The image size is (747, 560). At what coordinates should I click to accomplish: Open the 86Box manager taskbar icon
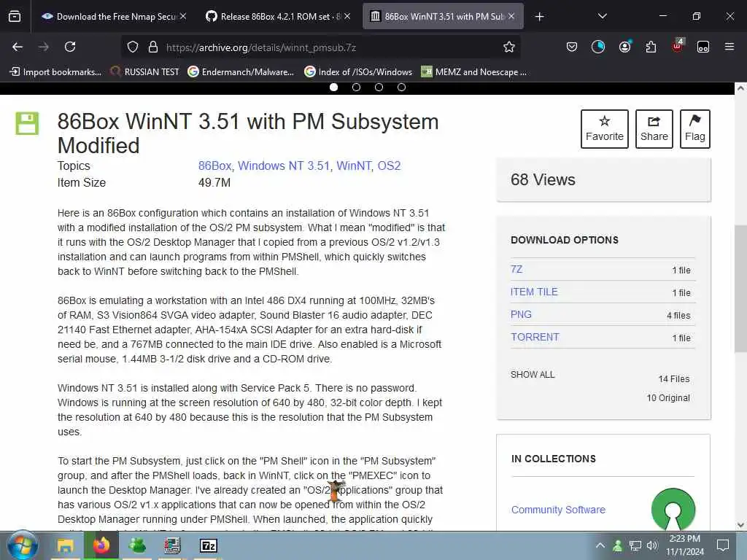[172, 545]
